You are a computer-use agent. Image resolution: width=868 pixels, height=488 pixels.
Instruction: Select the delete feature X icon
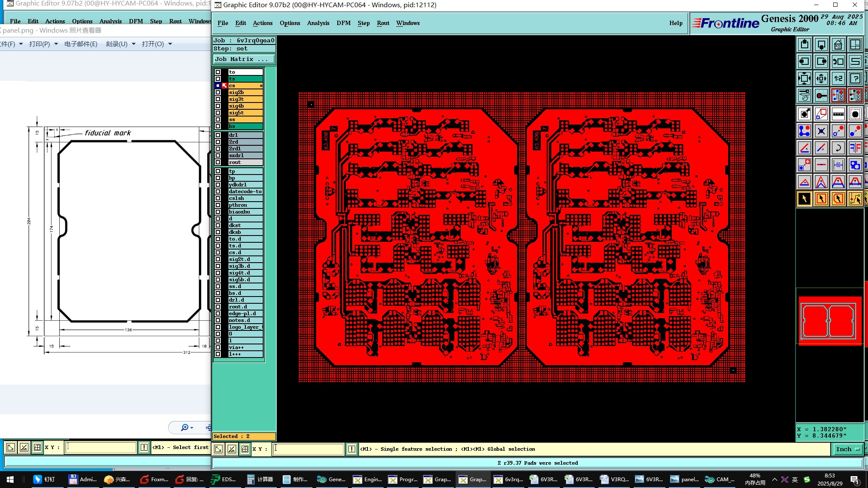[821, 131]
